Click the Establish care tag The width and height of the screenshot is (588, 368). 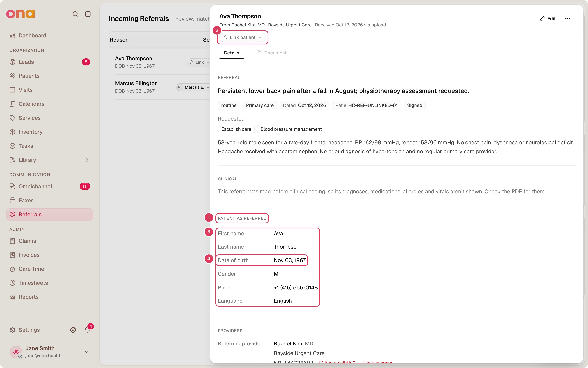click(x=236, y=129)
